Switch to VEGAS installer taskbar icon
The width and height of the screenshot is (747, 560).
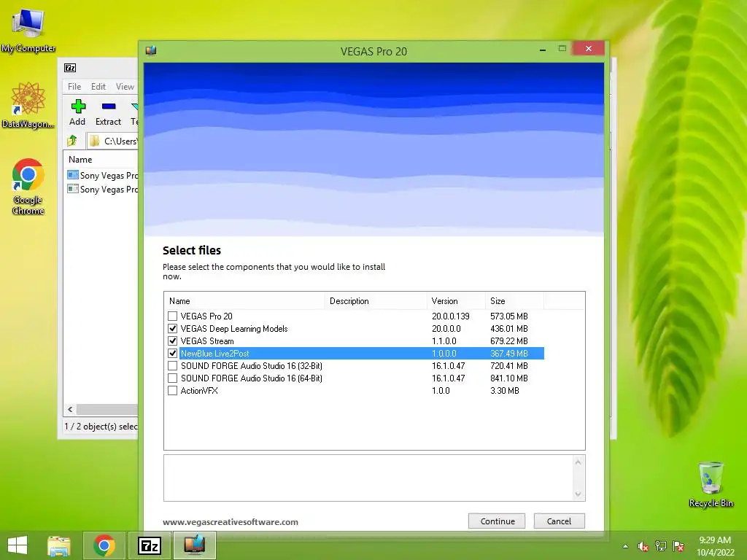pyautogui.click(x=194, y=545)
